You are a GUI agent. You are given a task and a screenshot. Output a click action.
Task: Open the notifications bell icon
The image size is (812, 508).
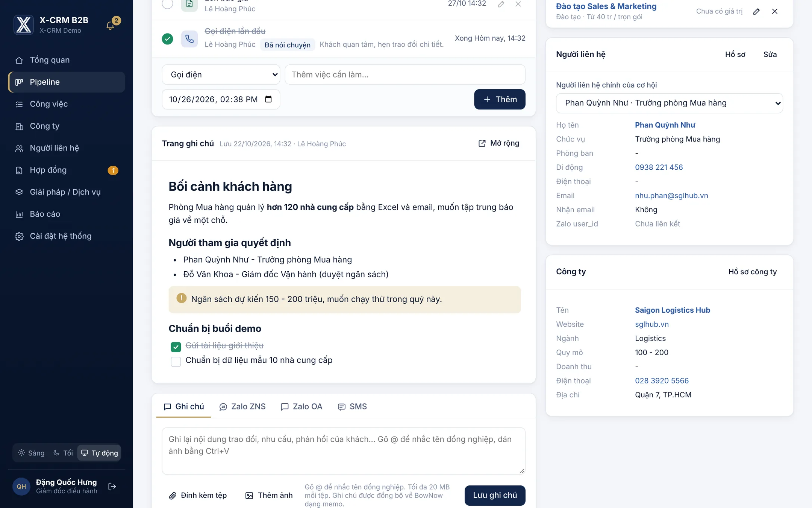pos(110,25)
